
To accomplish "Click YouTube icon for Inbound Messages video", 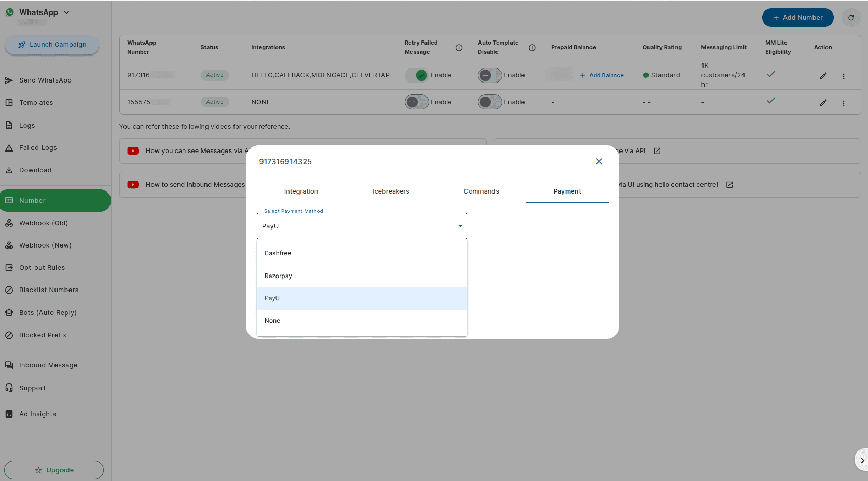I will pos(133,185).
